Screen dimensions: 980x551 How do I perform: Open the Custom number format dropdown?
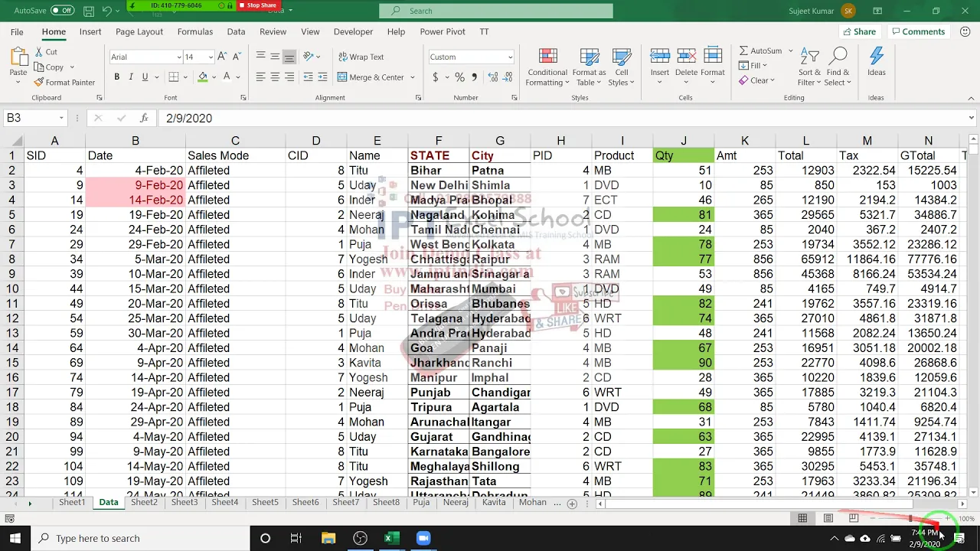click(510, 57)
